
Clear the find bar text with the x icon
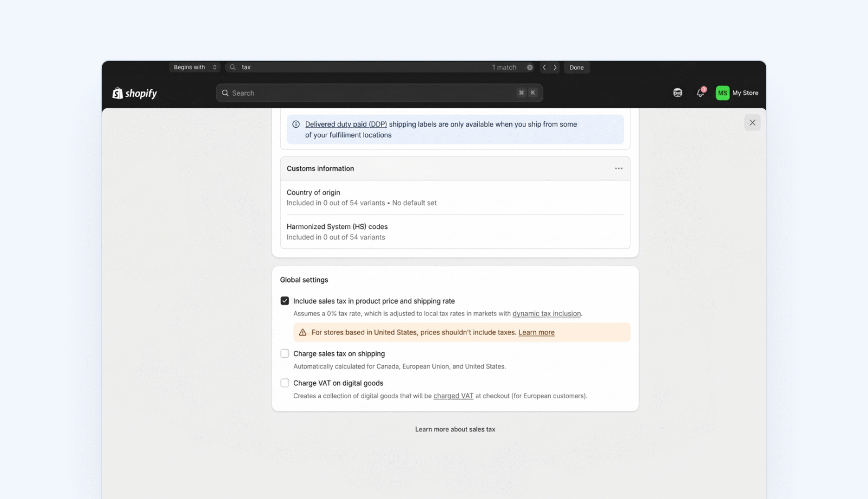(530, 68)
